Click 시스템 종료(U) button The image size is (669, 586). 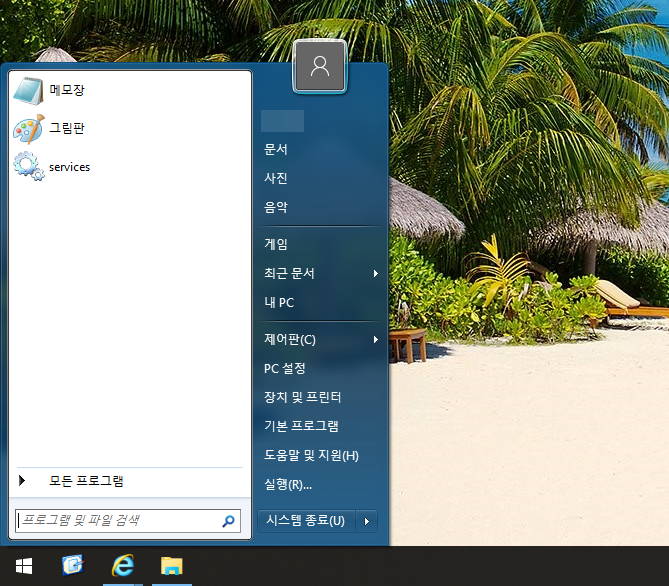306,521
